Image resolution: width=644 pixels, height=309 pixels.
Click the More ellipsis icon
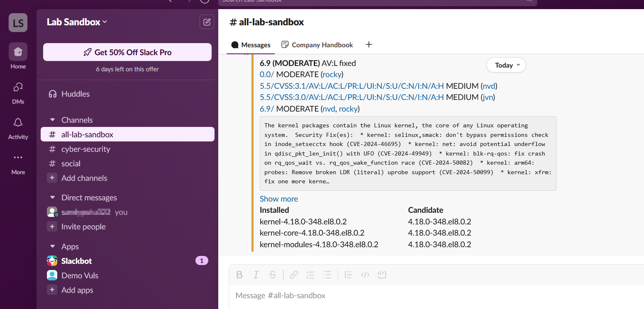point(18,158)
